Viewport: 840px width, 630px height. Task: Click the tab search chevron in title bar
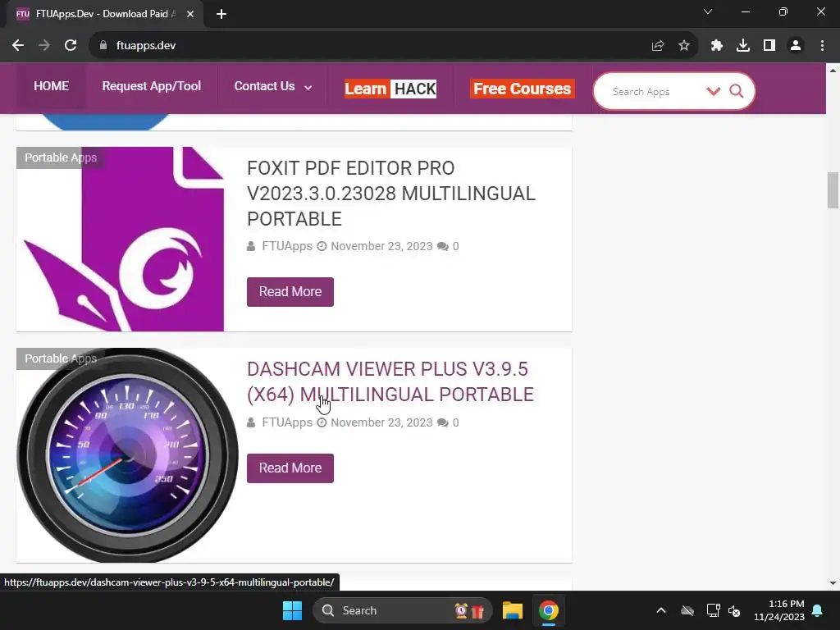click(x=708, y=11)
